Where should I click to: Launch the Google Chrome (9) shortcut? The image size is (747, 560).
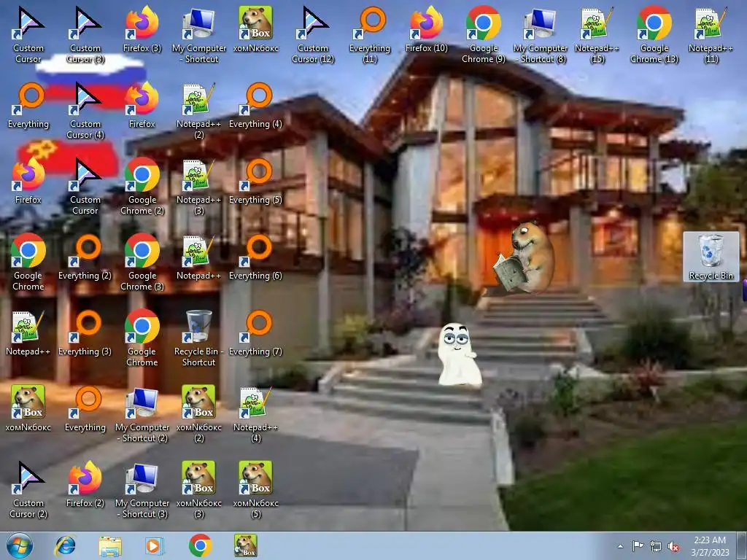(484, 34)
